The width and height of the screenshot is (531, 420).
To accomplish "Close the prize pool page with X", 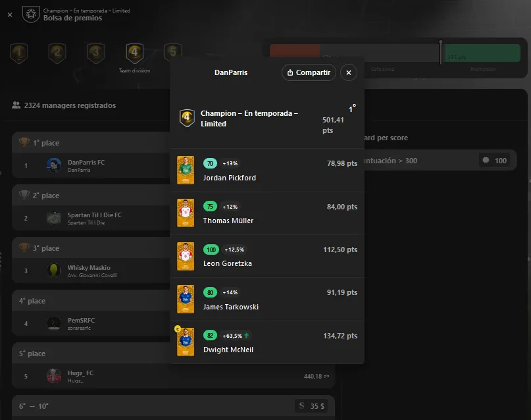I will [x=10, y=14].
